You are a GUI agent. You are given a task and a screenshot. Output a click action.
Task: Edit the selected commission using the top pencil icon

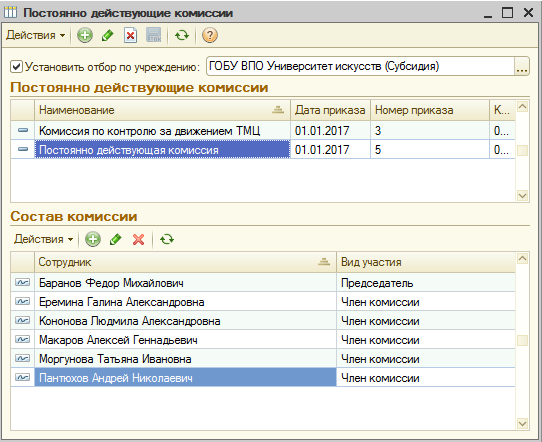click(108, 35)
